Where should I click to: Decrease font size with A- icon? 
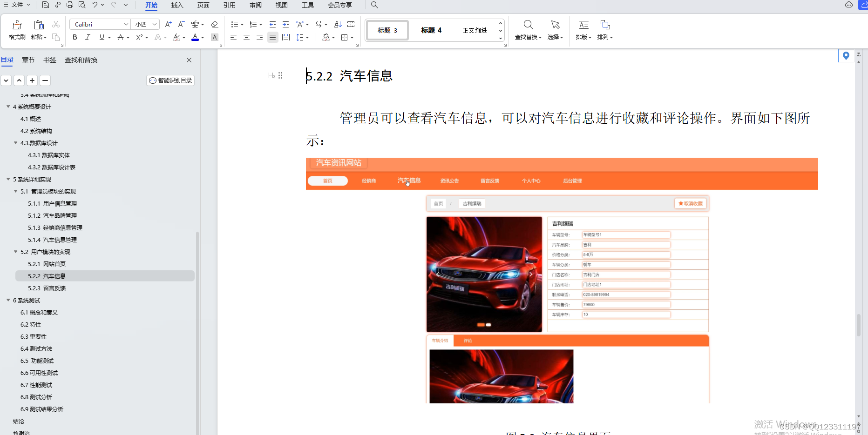181,24
